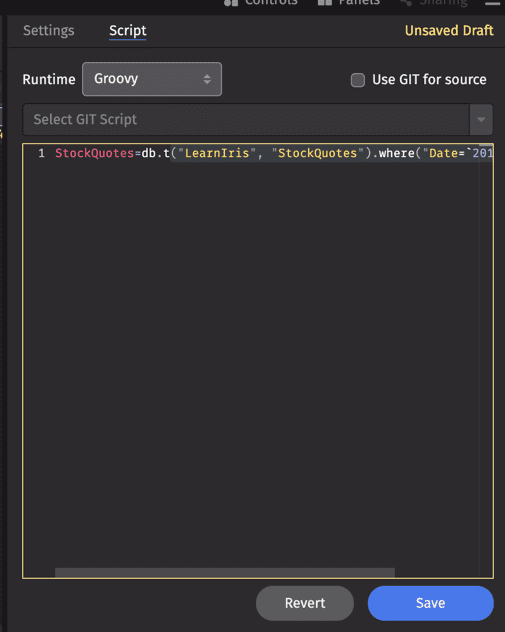This screenshot has height=632, width=505.
Task: Open the Panels menu icon
Action: pyautogui.click(x=325, y=2)
